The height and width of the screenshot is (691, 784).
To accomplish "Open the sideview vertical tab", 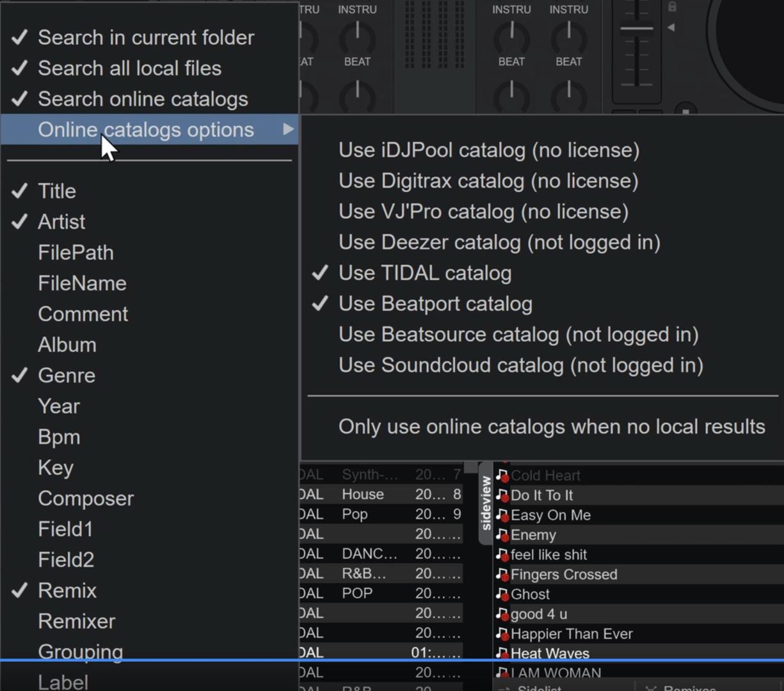I will (486, 504).
